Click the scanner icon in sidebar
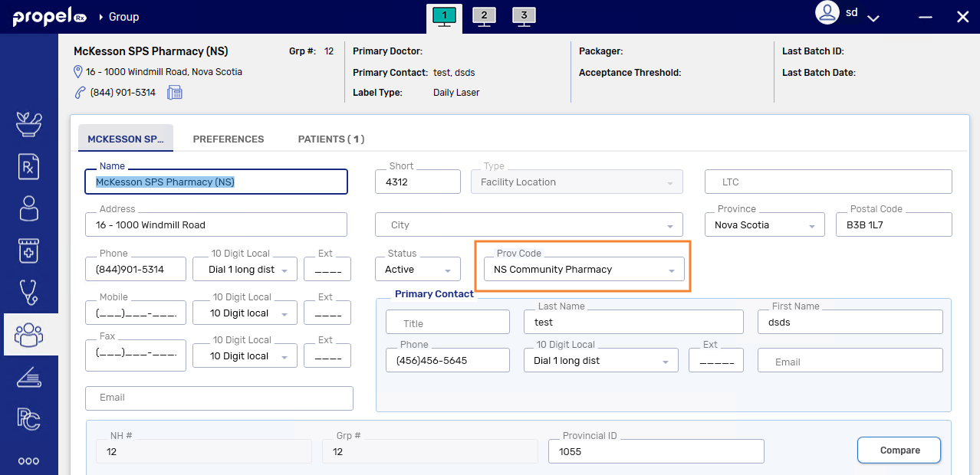Screen dimensions: 980x475 pyautogui.click(x=29, y=377)
